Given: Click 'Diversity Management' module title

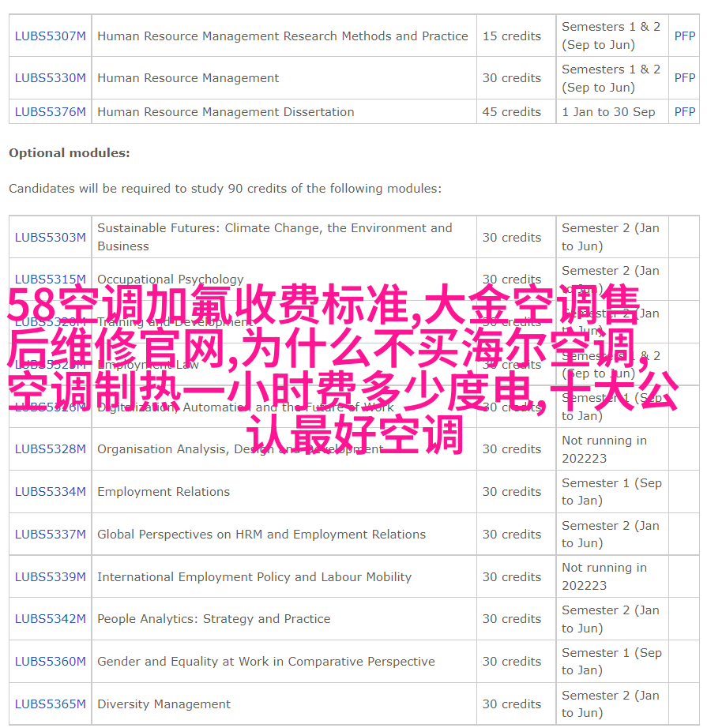Looking at the screenshot, I should pos(164,704).
